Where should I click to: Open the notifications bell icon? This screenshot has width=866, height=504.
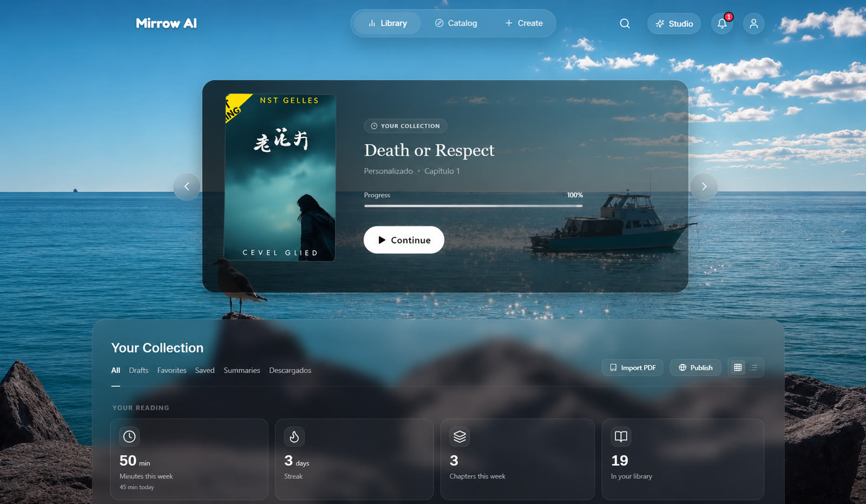tap(722, 23)
